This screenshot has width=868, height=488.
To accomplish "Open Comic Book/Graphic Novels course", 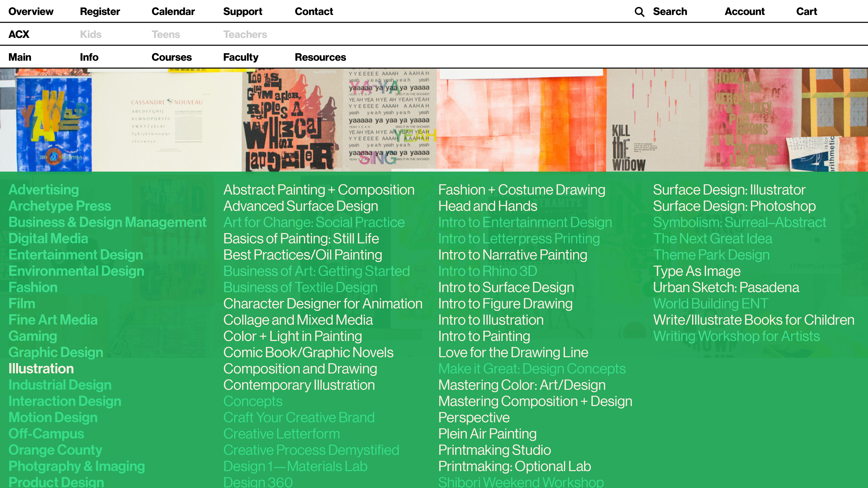I will pyautogui.click(x=308, y=353).
